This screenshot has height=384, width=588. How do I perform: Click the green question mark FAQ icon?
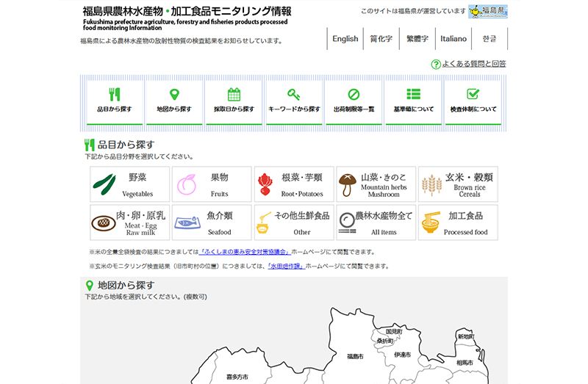pyautogui.click(x=436, y=65)
